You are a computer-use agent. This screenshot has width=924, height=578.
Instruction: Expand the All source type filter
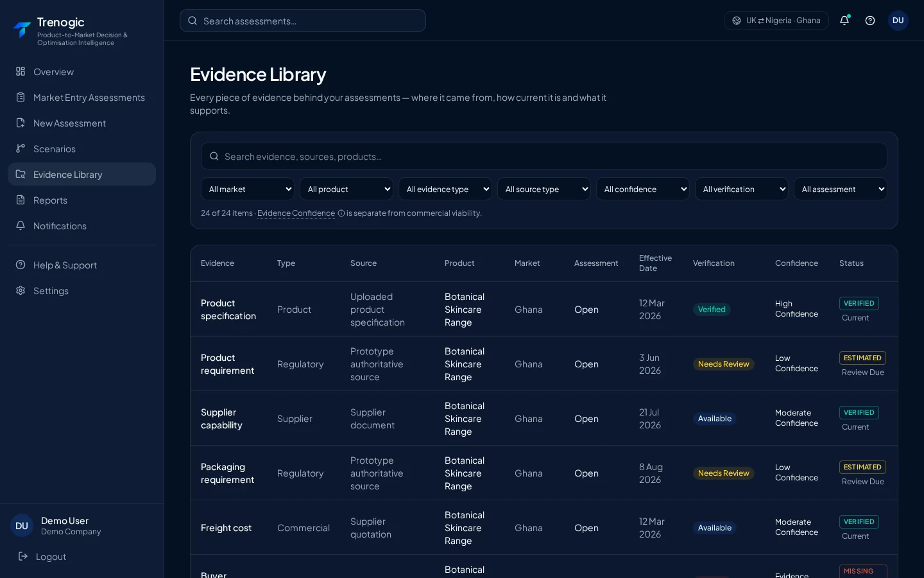[x=544, y=189]
